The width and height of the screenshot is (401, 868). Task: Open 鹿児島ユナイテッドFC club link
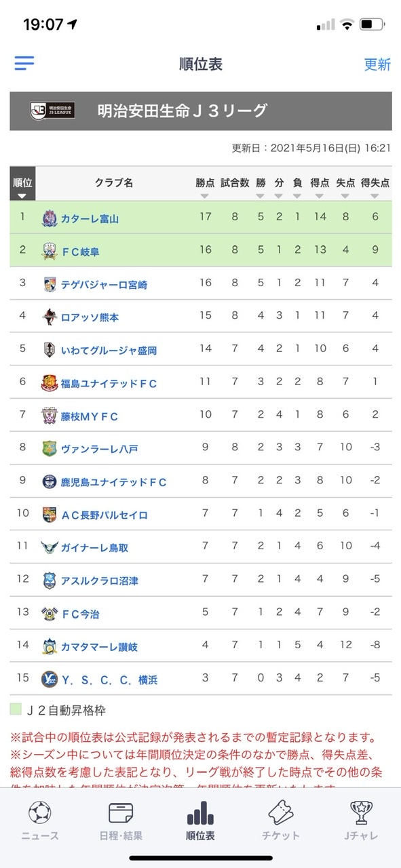(113, 482)
